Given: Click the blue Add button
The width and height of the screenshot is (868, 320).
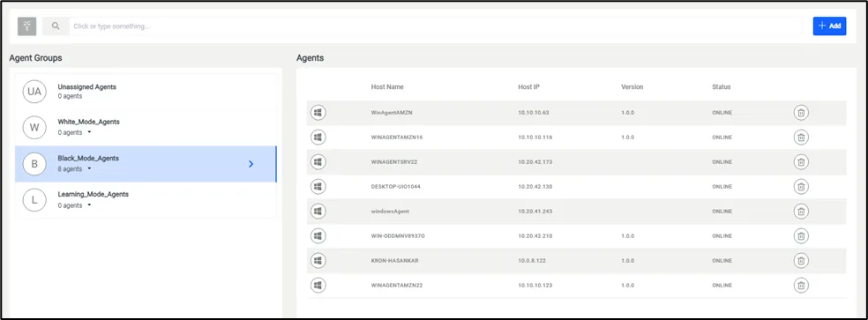Looking at the screenshot, I should tap(829, 26).
